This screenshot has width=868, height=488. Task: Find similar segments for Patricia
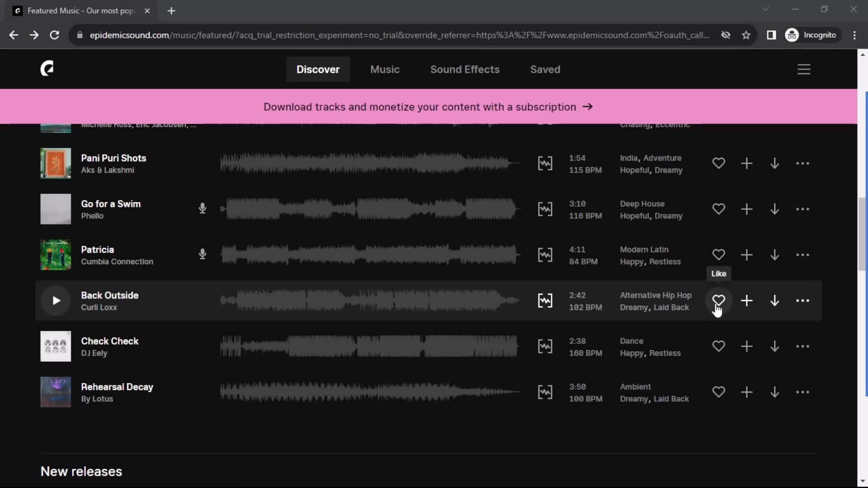tap(545, 255)
